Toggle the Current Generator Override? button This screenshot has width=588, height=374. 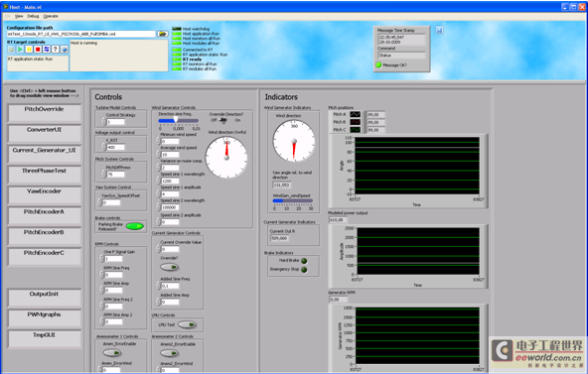[x=170, y=267]
